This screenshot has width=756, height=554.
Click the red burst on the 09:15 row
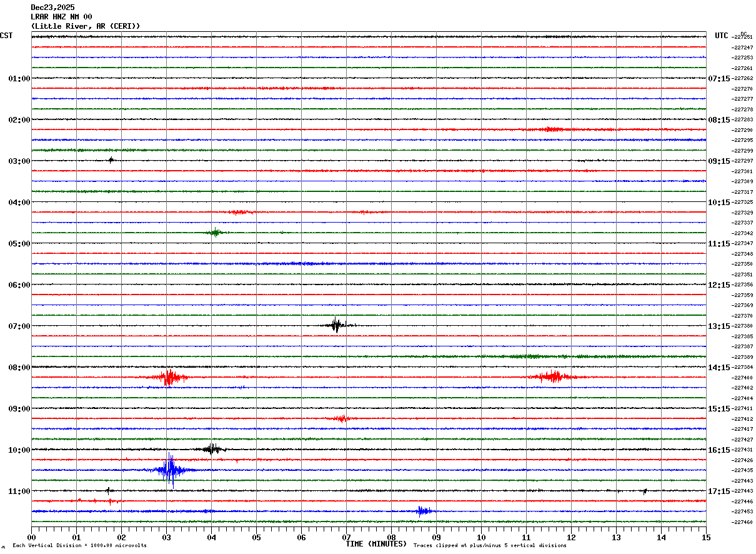(341, 418)
